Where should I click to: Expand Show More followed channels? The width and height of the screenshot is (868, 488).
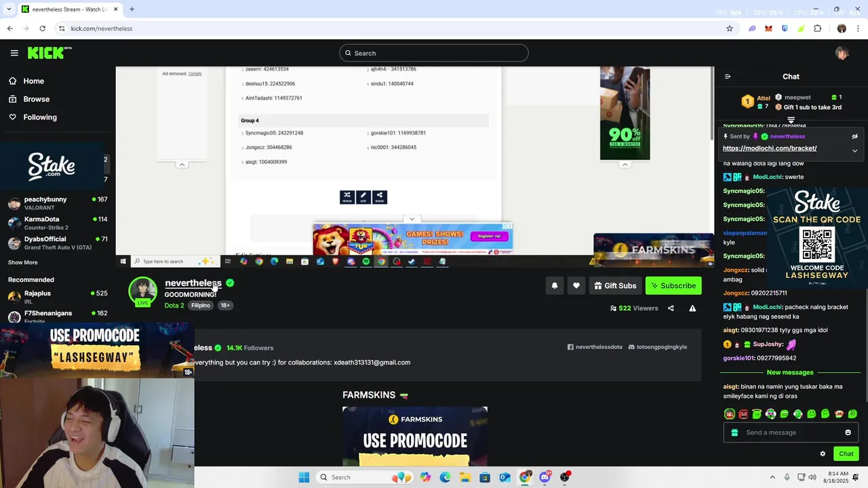(x=23, y=262)
